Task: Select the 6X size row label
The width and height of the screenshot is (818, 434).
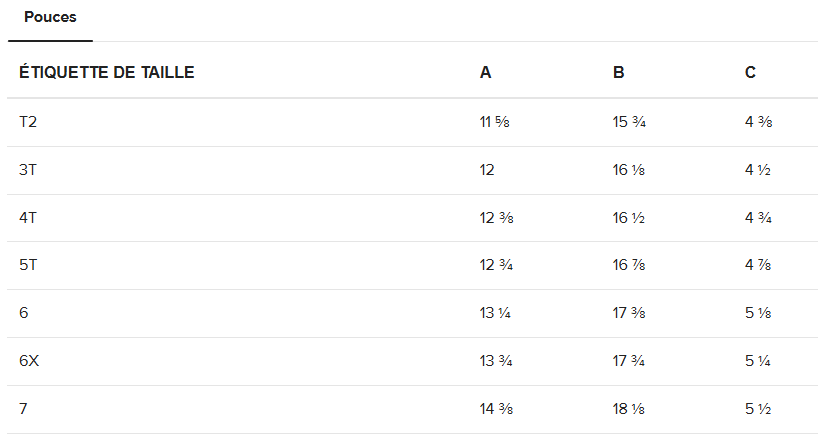Action: [29, 360]
